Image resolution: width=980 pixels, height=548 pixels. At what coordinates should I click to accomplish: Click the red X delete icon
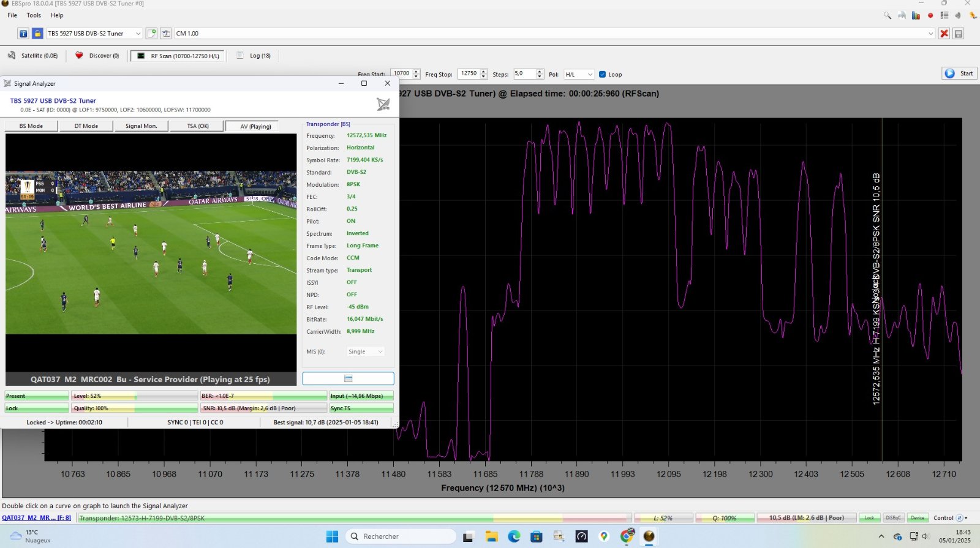[x=944, y=34]
